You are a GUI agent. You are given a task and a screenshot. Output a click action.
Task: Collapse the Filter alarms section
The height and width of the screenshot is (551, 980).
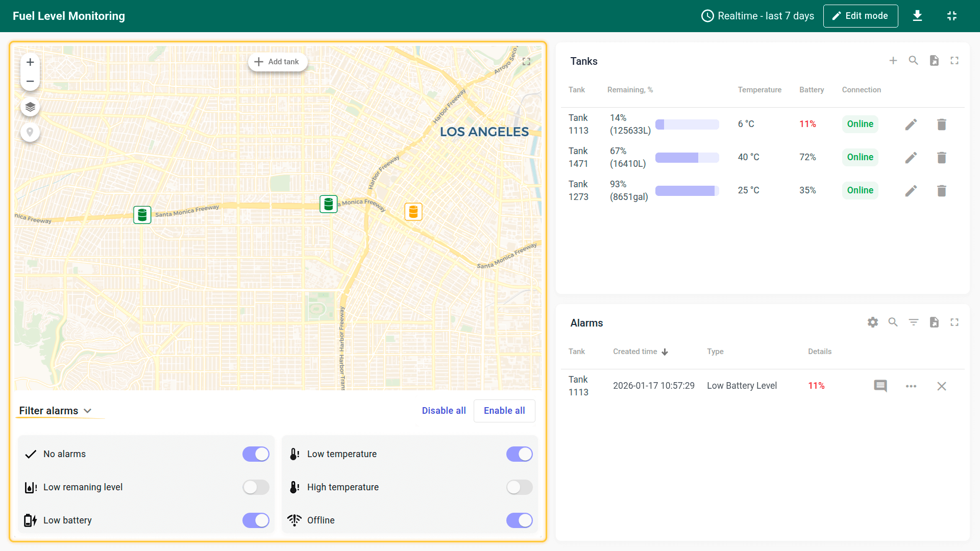click(x=55, y=411)
